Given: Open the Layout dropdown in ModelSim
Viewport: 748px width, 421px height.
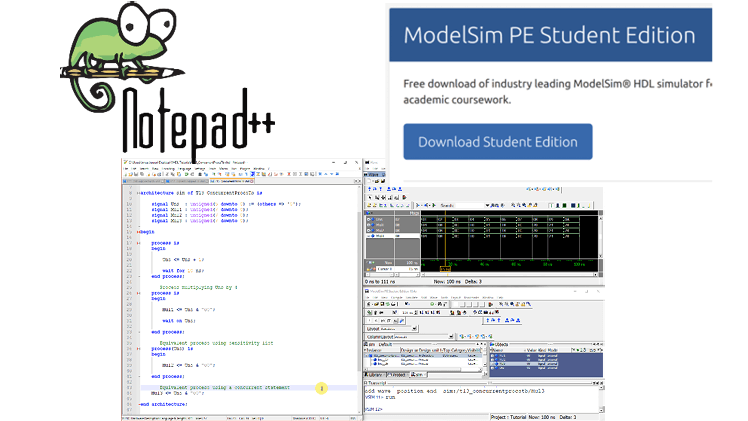Looking at the screenshot, I should pos(414,329).
